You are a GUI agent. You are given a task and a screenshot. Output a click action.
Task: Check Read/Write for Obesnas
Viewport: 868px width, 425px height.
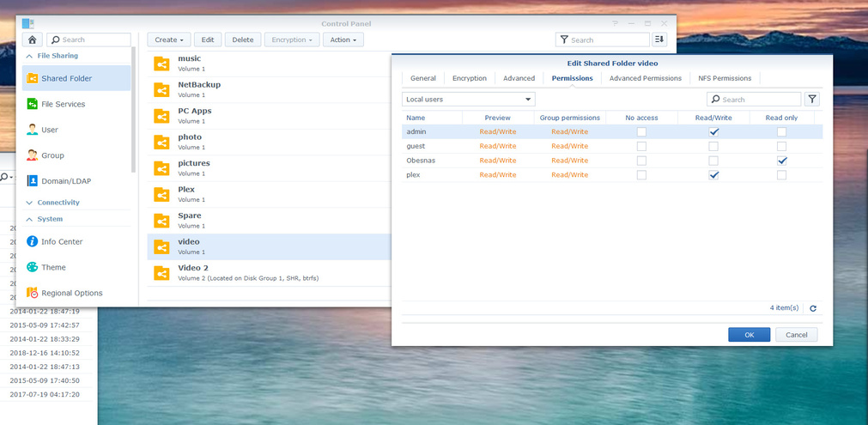[x=713, y=161]
